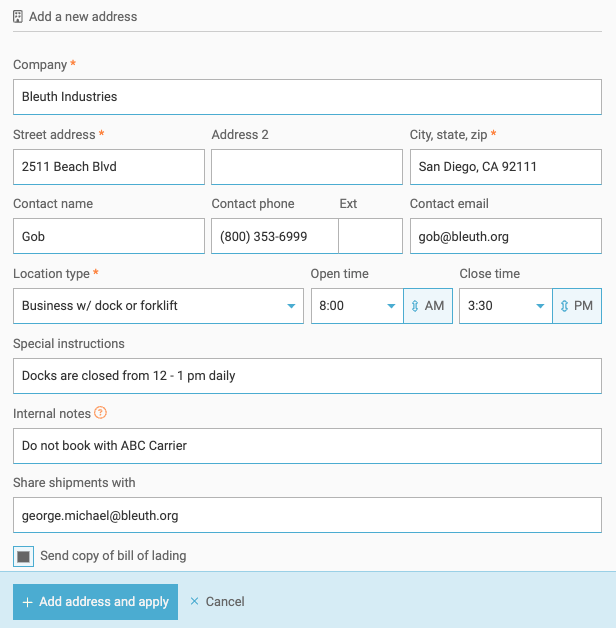Viewport: 616px width, 628px height.
Task: Open the Open time dropdown
Action: [357, 306]
